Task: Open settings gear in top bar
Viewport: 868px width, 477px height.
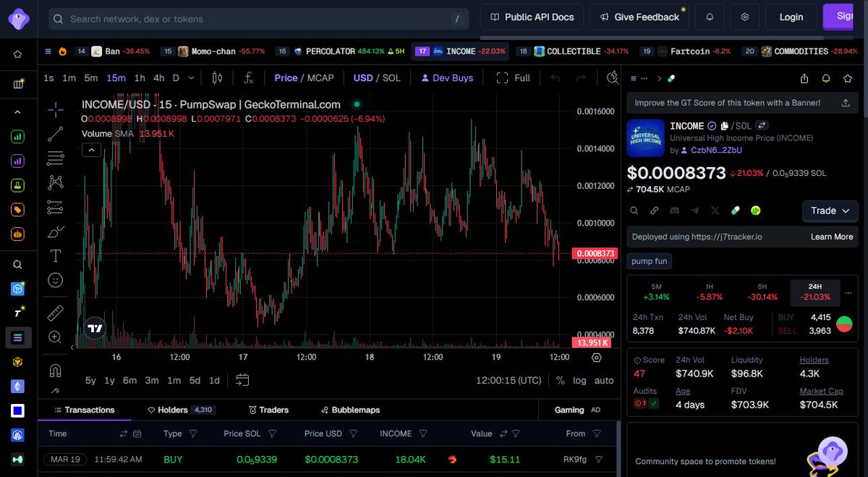Action: click(744, 17)
